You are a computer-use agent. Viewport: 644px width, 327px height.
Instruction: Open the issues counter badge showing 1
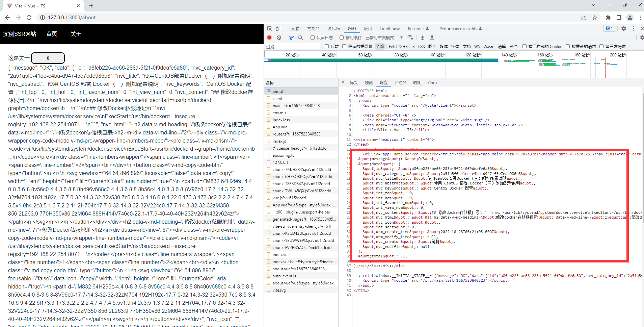[610, 29]
